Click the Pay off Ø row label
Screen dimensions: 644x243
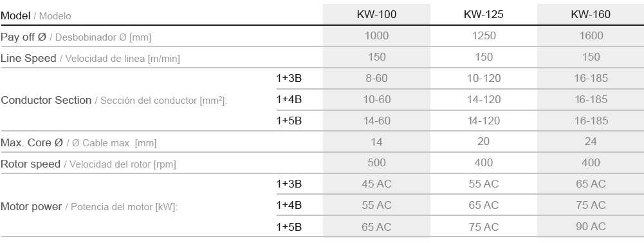75,37
